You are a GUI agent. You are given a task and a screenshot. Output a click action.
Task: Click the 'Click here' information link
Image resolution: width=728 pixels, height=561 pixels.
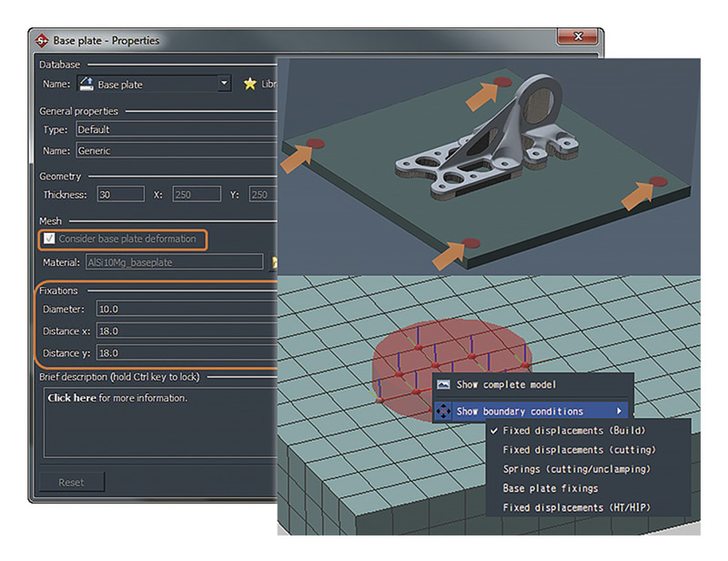pos(71,398)
